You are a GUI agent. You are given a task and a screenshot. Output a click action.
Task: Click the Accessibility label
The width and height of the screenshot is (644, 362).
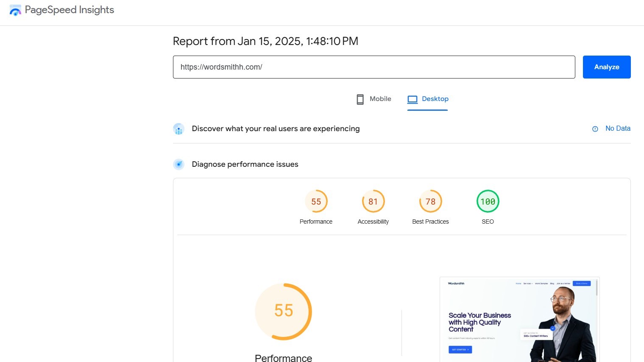[x=373, y=222]
